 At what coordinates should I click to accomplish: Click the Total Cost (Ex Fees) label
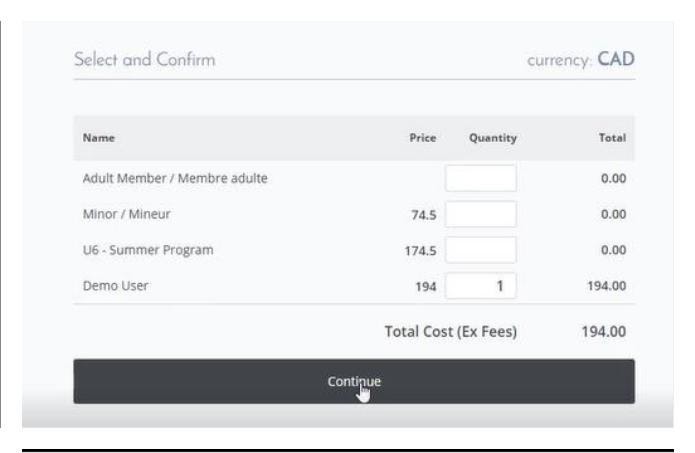(x=450, y=332)
